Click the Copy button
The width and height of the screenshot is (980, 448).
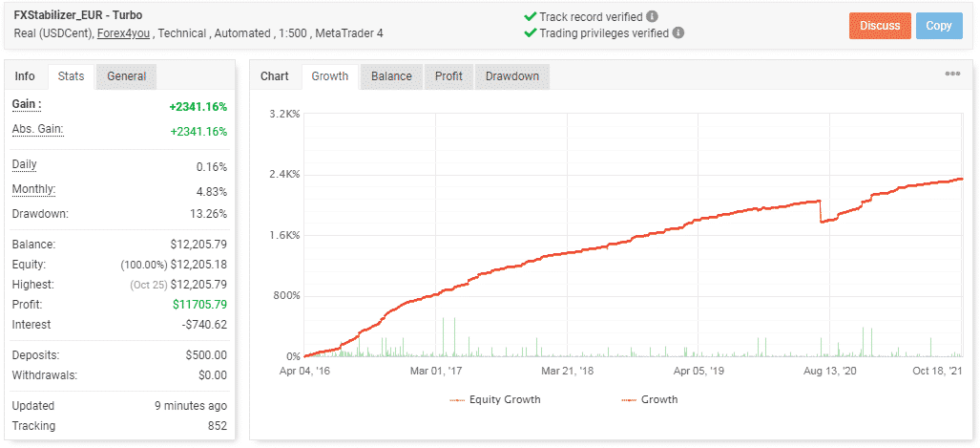coord(939,26)
